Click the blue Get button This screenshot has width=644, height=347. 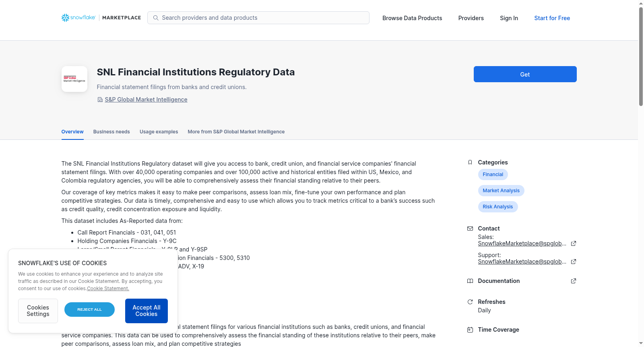click(525, 74)
